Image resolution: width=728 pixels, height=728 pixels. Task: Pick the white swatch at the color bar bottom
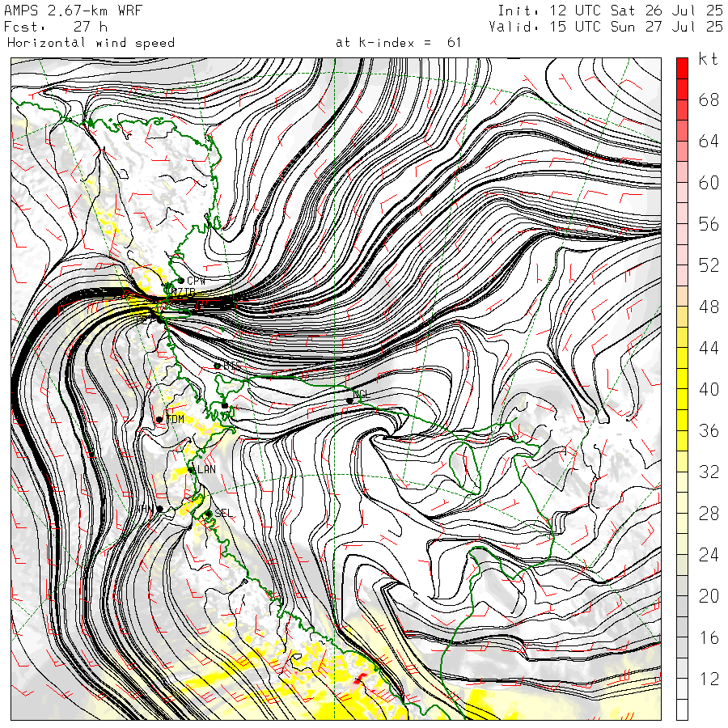(682, 709)
